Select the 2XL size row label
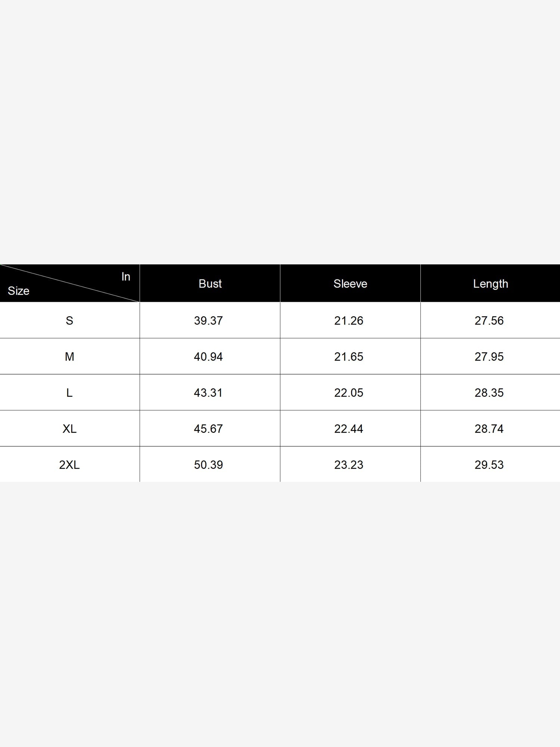 point(69,465)
